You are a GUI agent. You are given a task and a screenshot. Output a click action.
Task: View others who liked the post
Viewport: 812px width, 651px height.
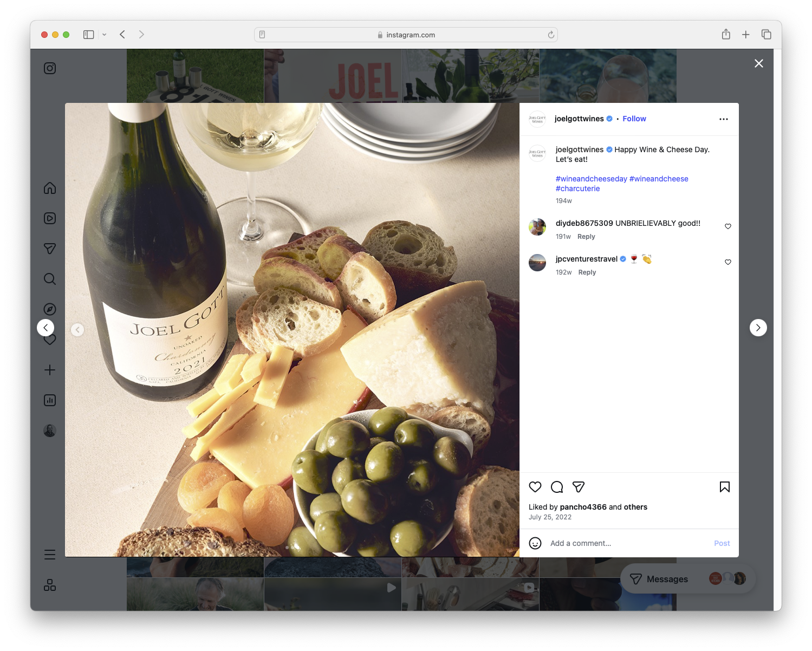[x=635, y=507]
